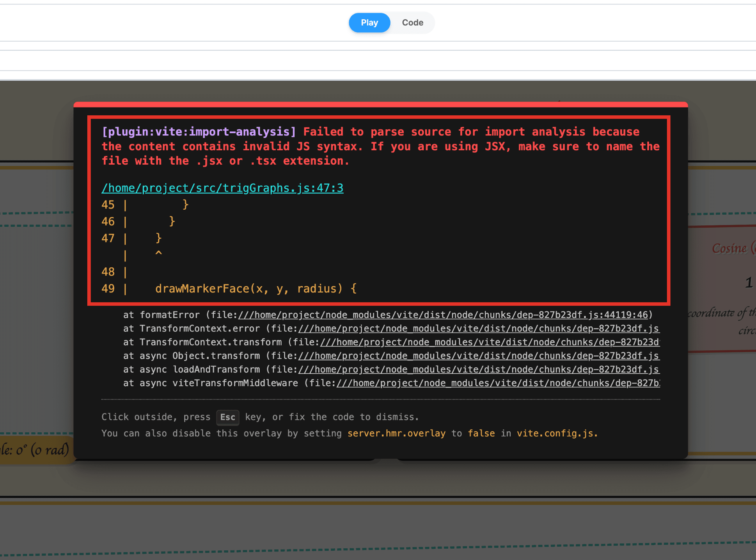Click the caret marker under line 47
This screenshot has height=560, width=756.
[x=159, y=253]
